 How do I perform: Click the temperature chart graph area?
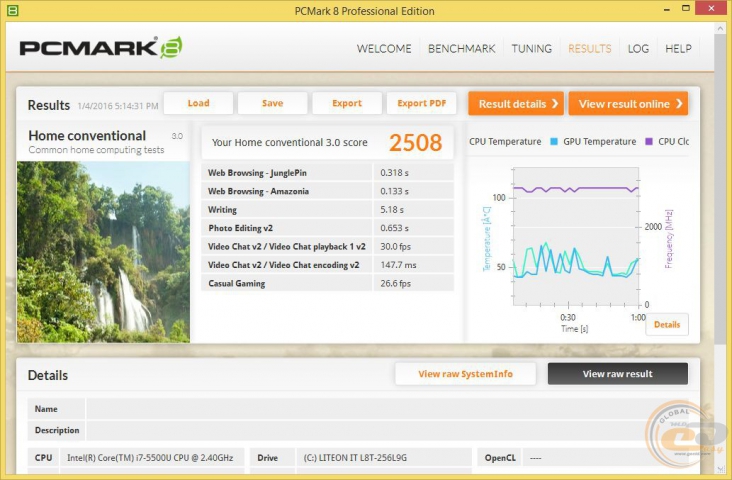pos(576,236)
